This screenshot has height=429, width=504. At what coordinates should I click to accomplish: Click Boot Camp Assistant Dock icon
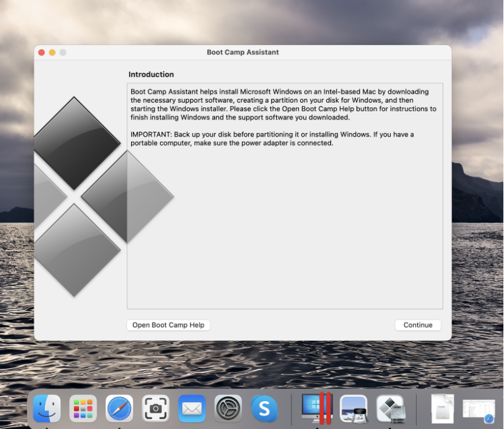390,409
